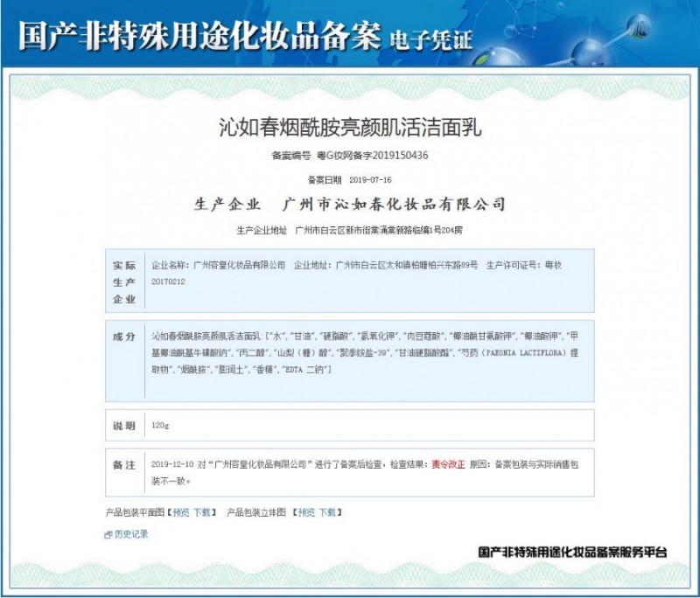
Task: Select the 120g specification value
Action: [160, 425]
